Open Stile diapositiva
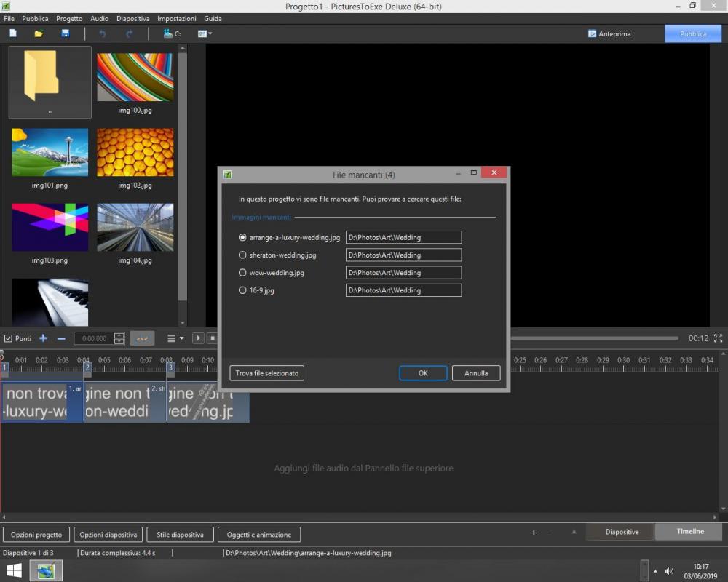The width and height of the screenshot is (728, 582). pos(180,535)
